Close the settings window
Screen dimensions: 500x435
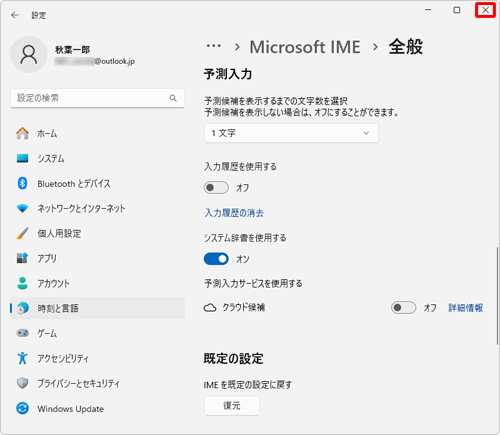pos(485,10)
